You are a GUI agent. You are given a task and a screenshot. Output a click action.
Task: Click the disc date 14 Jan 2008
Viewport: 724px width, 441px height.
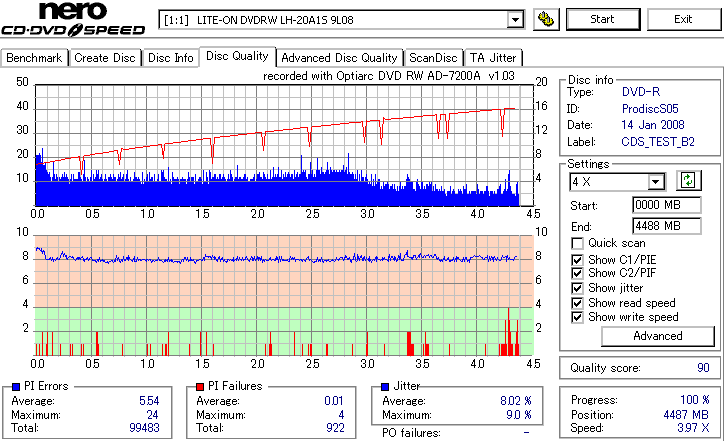pos(653,125)
